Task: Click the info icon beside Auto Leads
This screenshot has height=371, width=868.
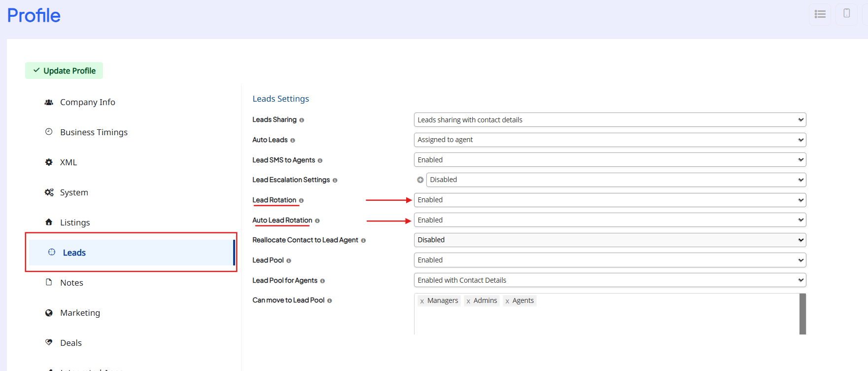Action: click(x=292, y=141)
